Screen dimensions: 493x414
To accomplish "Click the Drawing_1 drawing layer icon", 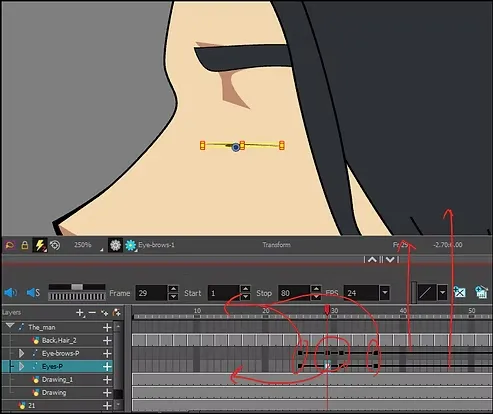I will [x=36, y=379].
